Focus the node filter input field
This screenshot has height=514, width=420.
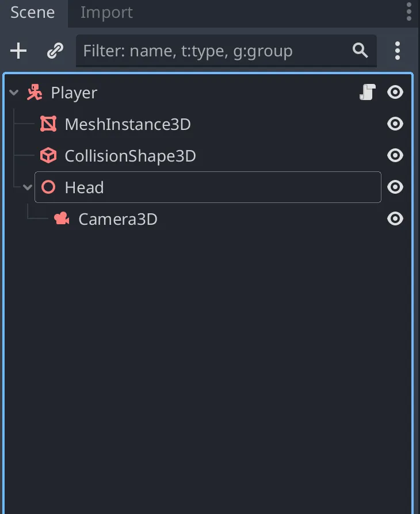pos(213,51)
